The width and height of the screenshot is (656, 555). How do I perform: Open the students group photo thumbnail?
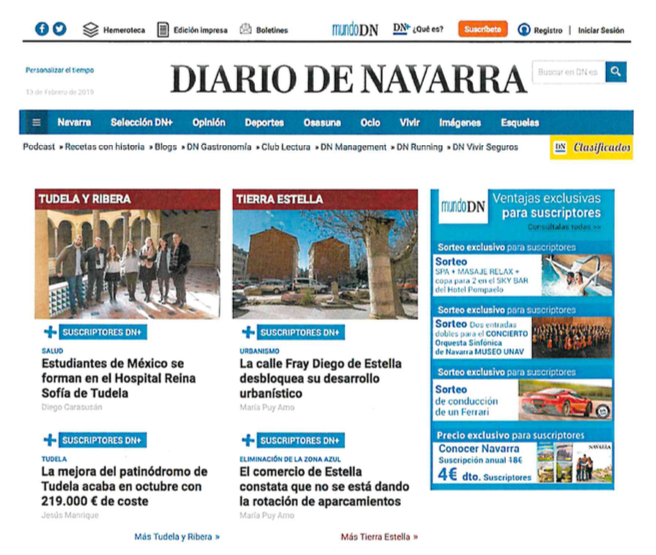127,264
